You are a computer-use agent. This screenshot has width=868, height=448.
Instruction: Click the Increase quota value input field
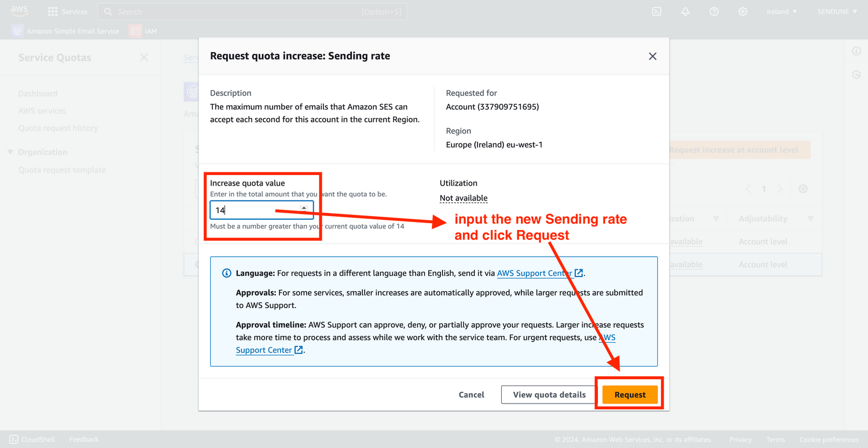[255, 210]
